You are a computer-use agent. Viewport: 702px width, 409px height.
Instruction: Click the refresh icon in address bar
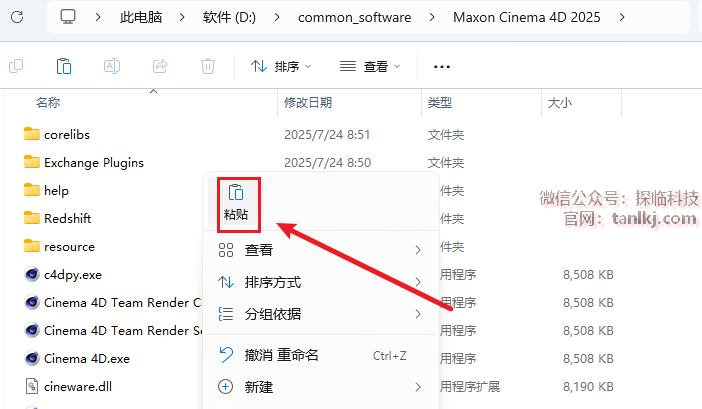tap(17, 17)
